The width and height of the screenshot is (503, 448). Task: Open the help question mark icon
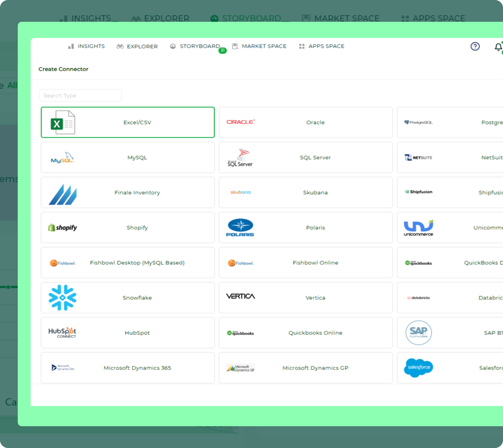pyautogui.click(x=475, y=46)
